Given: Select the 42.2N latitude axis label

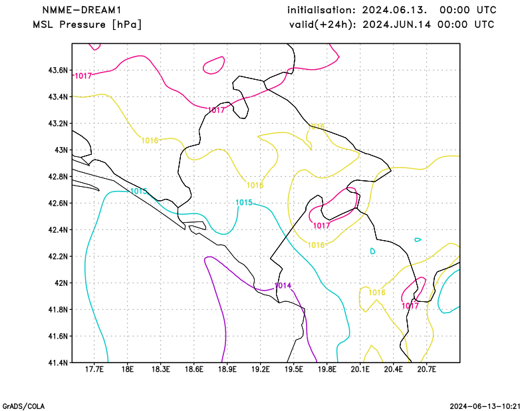Looking at the screenshot, I should point(58,256).
